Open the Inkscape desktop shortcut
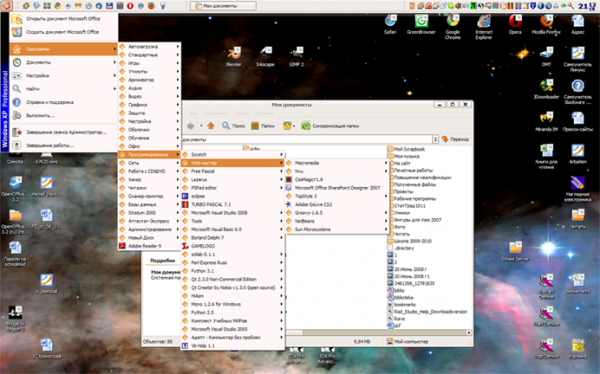The height and width of the screenshot is (374, 600). [x=265, y=57]
